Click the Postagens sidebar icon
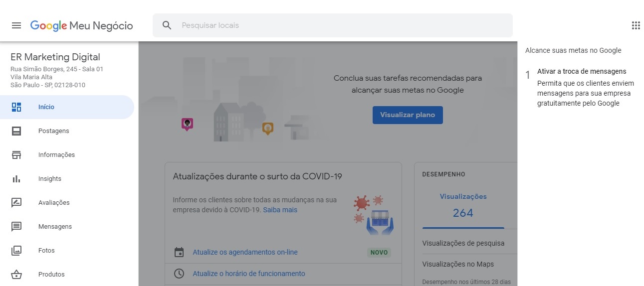 pos(16,131)
